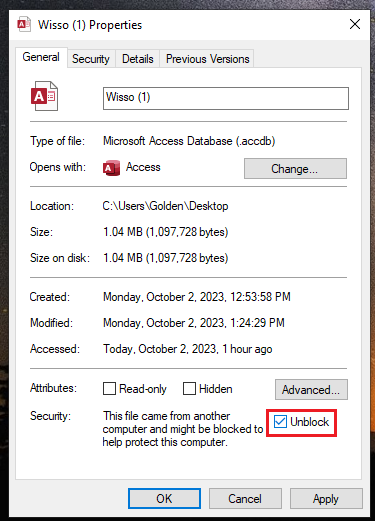This screenshot has height=521, width=375.
Task: Click the Access app icon beside Opens with
Action: pyautogui.click(x=111, y=168)
